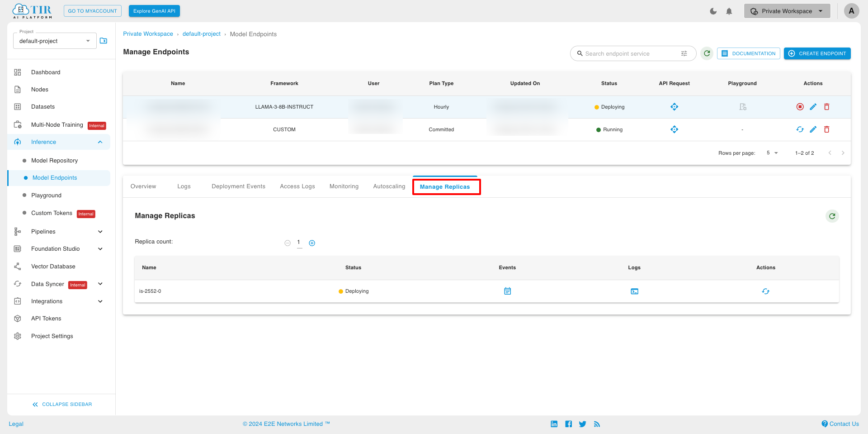Switch to Monitoring tab
868x434 pixels.
344,186
